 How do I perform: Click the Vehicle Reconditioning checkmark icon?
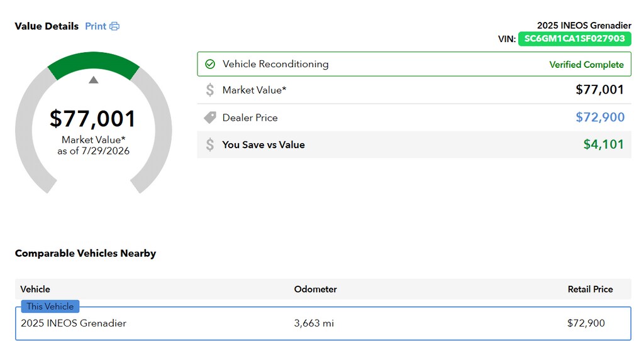210,64
